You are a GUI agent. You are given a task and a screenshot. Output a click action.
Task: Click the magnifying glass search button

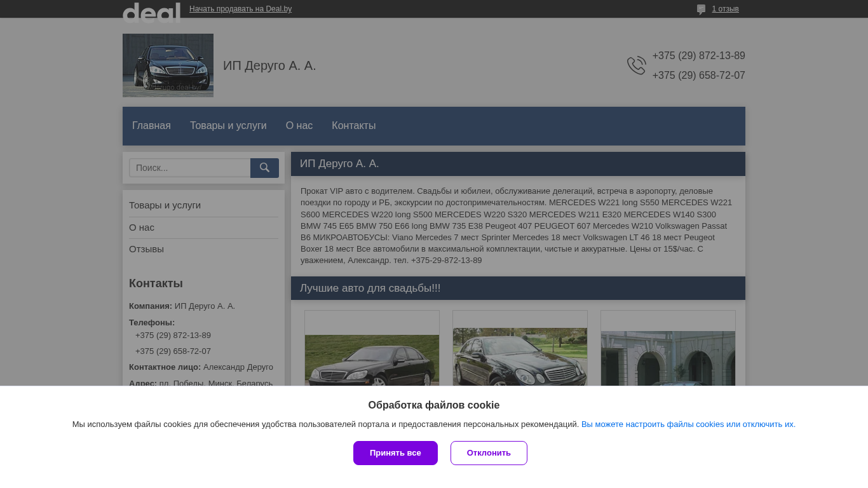[264, 168]
